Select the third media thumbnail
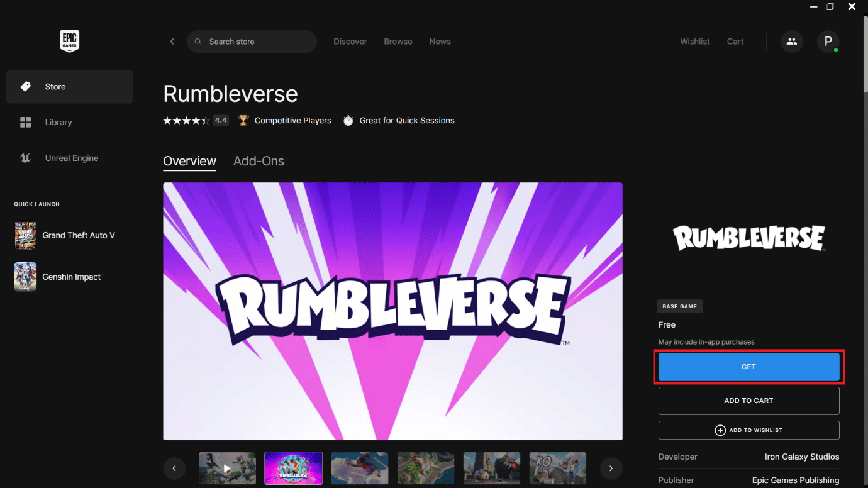This screenshot has height=488, width=868. tap(360, 469)
